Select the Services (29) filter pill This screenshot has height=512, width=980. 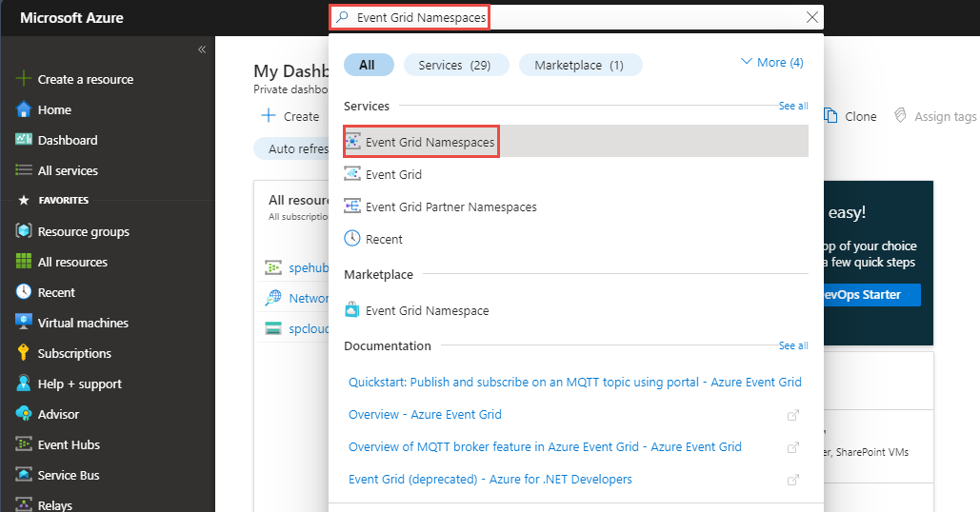pos(456,65)
